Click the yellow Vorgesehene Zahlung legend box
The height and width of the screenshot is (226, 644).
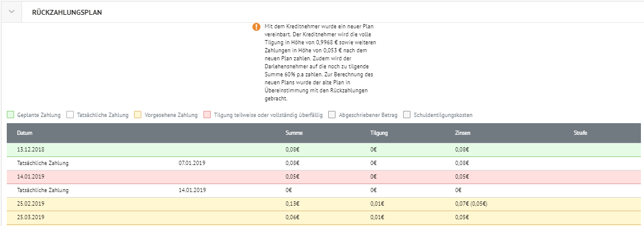pyautogui.click(x=138, y=115)
